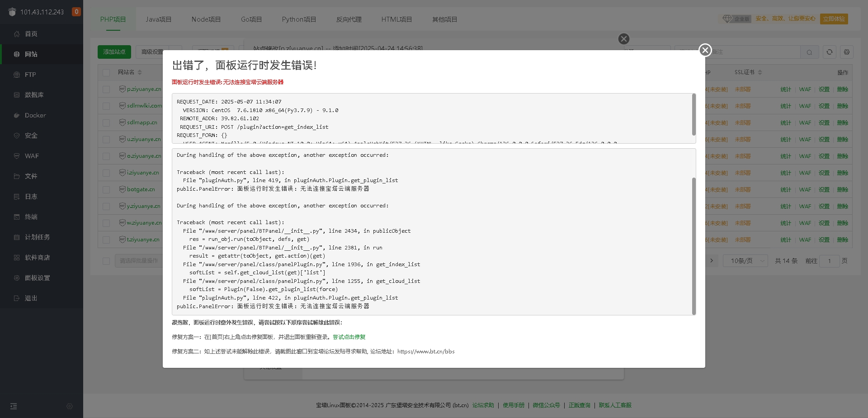This screenshot has width=868, height=418.
Task: Click the scrollbar of the request info panel
Action: (x=693, y=114)
